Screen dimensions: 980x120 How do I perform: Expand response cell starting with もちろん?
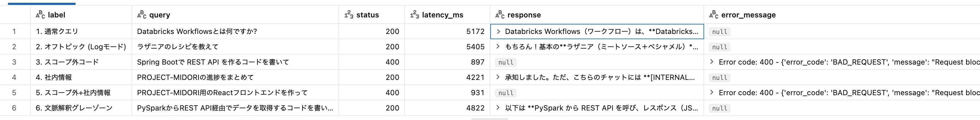pos(498,47)
